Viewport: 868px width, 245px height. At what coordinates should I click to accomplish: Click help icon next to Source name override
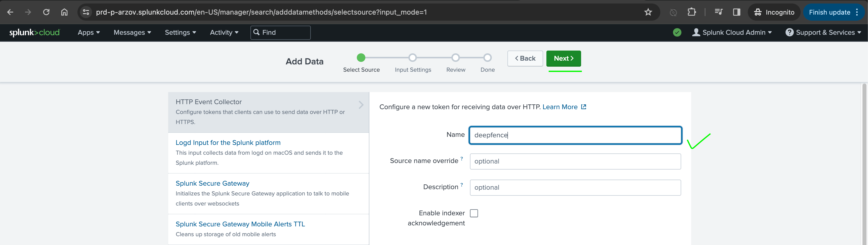click(462, 159)
